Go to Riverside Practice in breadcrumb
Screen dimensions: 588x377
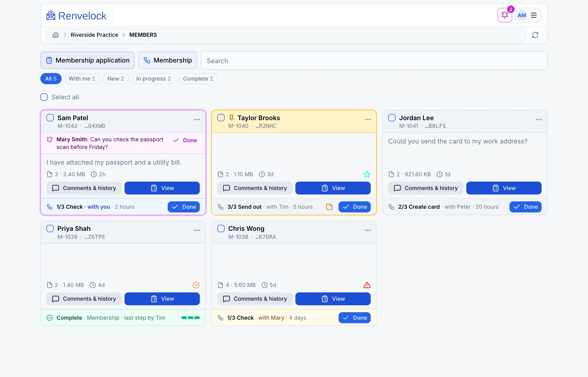94,35
